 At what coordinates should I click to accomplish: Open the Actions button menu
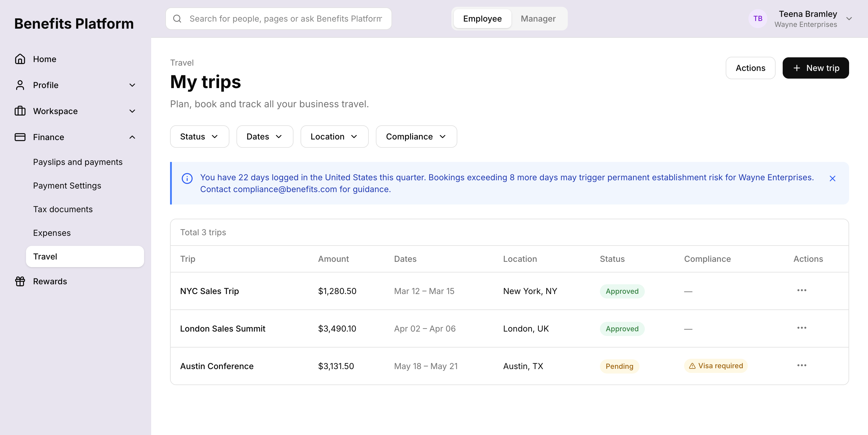point(750,68)
